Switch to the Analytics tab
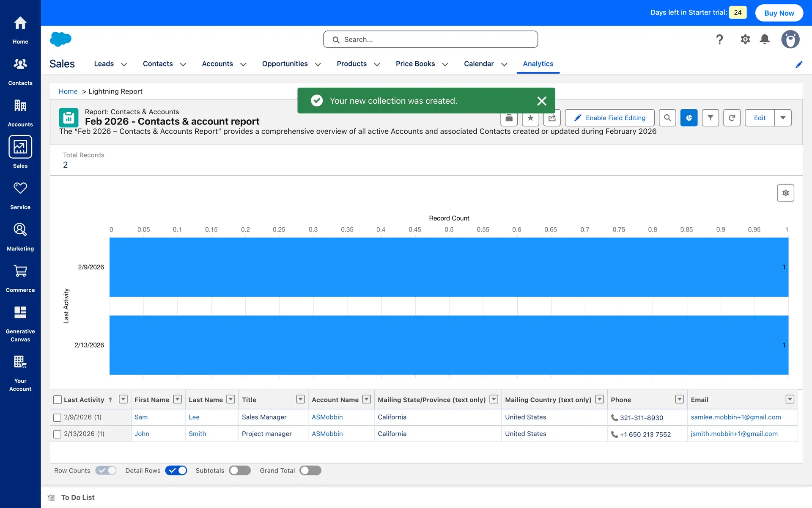 pos(538,63)
